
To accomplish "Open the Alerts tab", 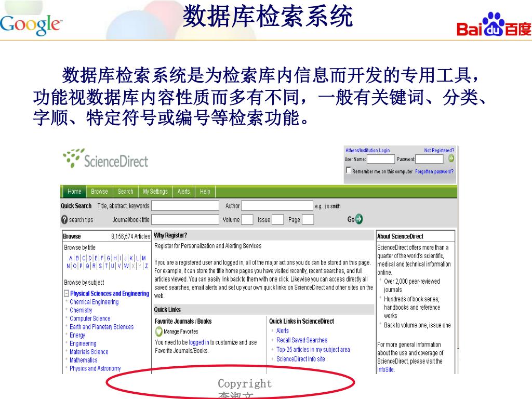I will [183, 191].
